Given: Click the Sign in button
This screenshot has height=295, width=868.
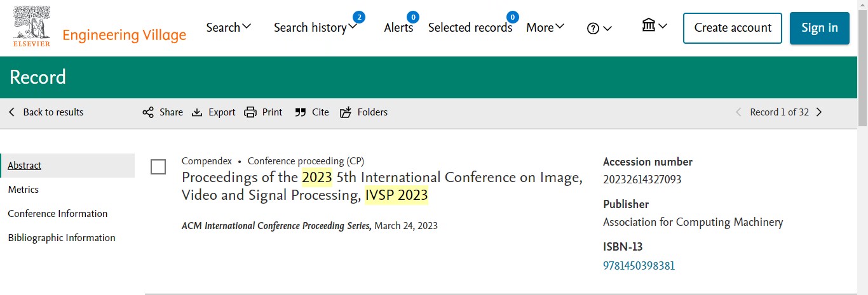Looking at the screenshot, I should (x=820, y=28).
